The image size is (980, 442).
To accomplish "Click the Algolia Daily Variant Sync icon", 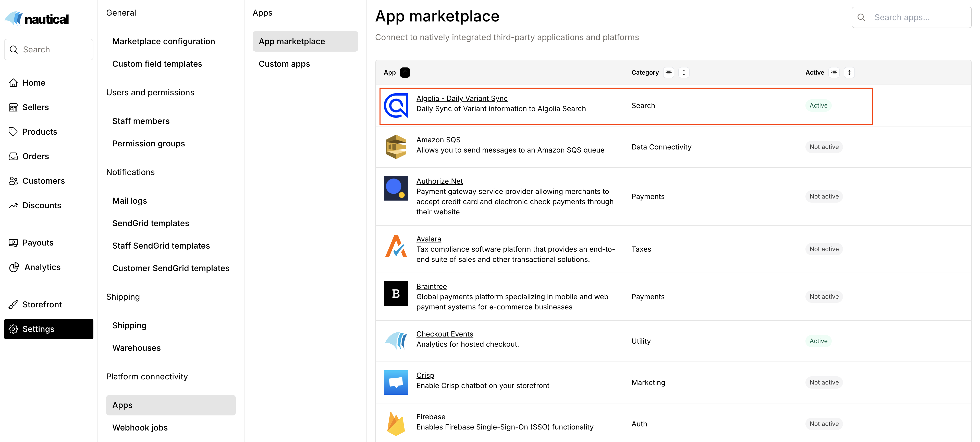I will (397, 105).
